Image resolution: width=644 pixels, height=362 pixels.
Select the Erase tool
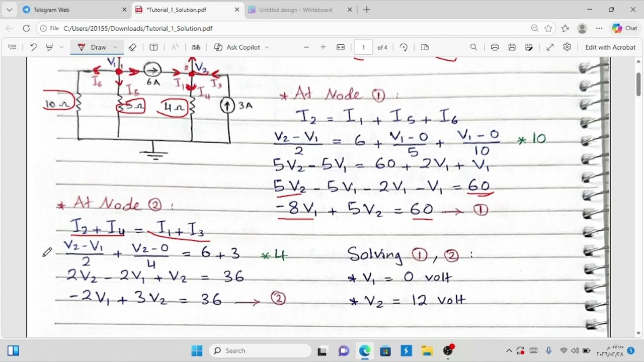click(132, 47)
